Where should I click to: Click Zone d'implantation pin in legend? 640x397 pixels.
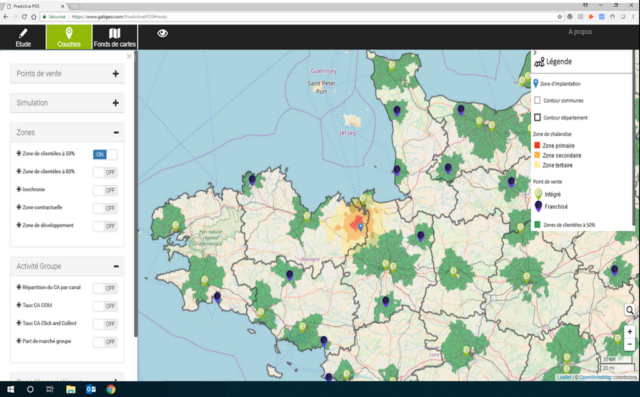[x=536, y=83]
